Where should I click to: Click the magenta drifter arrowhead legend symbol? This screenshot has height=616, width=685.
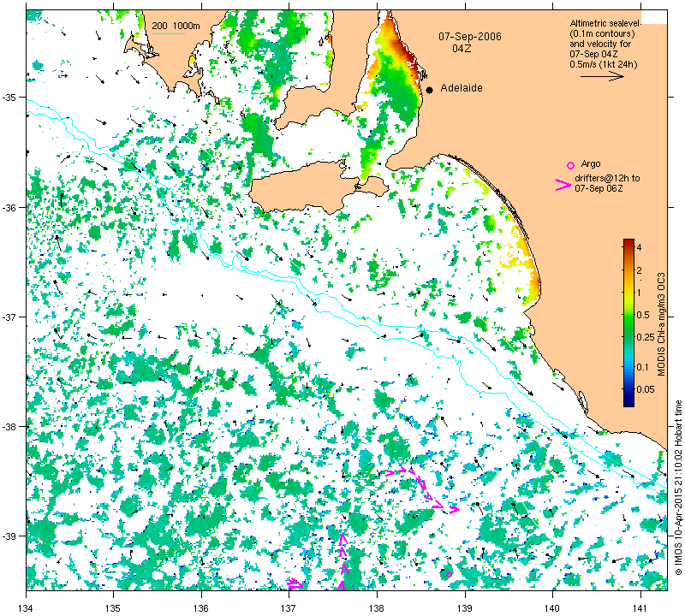click(x=563, y=185)
